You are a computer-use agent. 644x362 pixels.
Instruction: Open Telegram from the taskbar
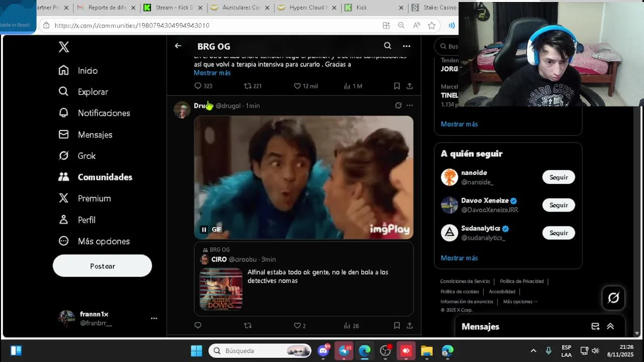point(345,350)
